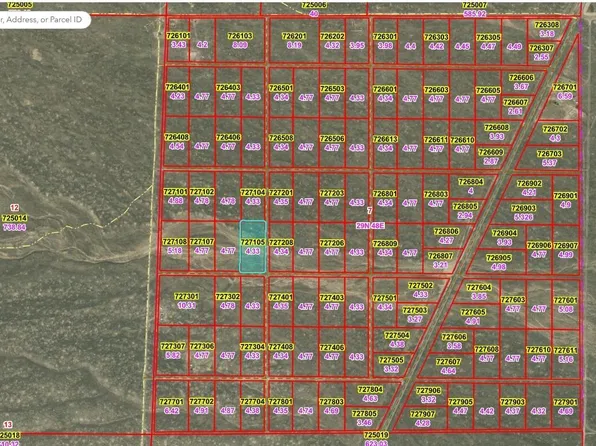Click parcel label 726806
Screen dimensions: 596x446
pyautogui.click(x=446, y=232)
